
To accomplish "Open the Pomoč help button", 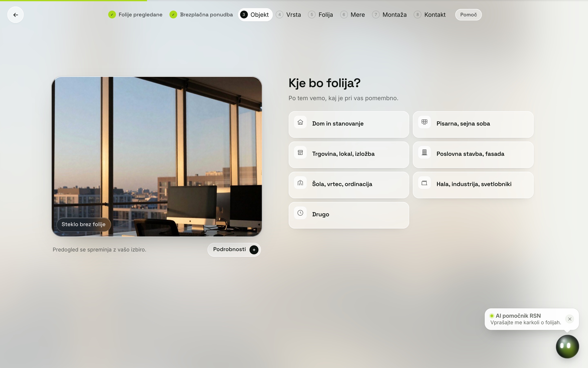I will click(468, 15).
